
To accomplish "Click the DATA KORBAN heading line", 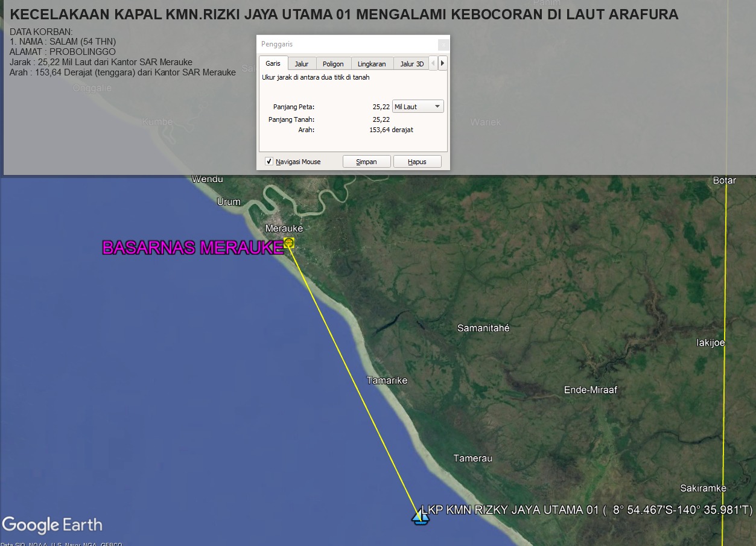I will click(42, 31).
